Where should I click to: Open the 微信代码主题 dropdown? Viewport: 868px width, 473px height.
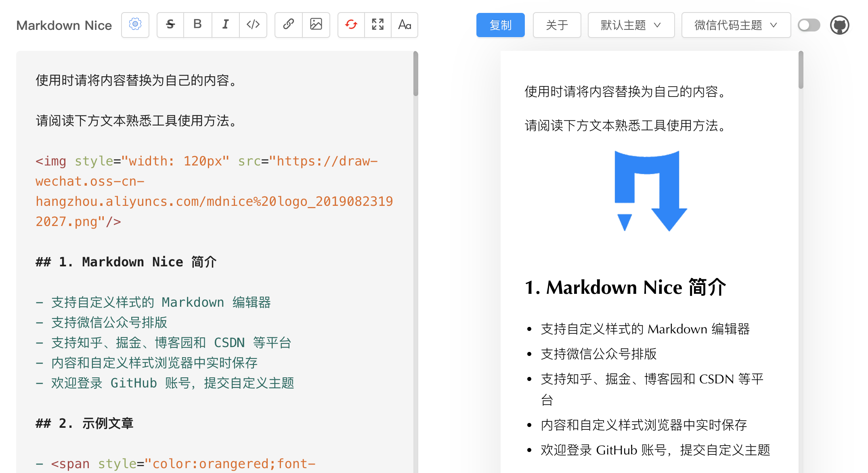[736, 25]
